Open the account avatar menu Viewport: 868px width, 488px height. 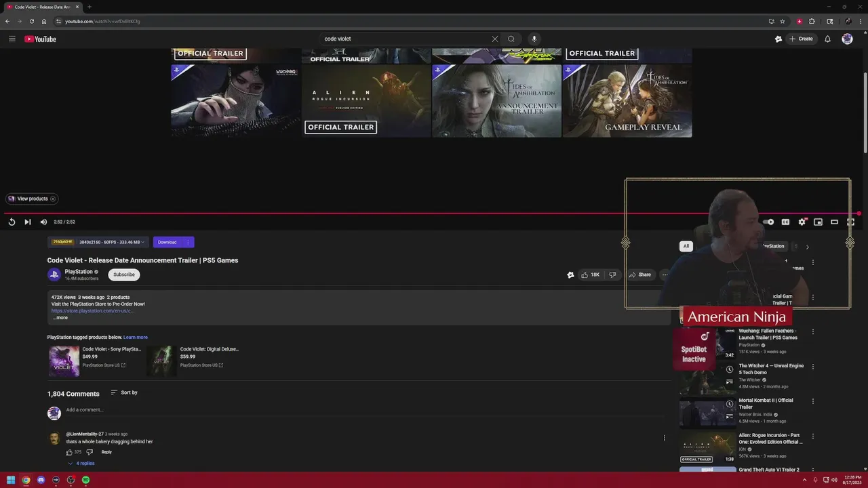click(x=847, y=39)
